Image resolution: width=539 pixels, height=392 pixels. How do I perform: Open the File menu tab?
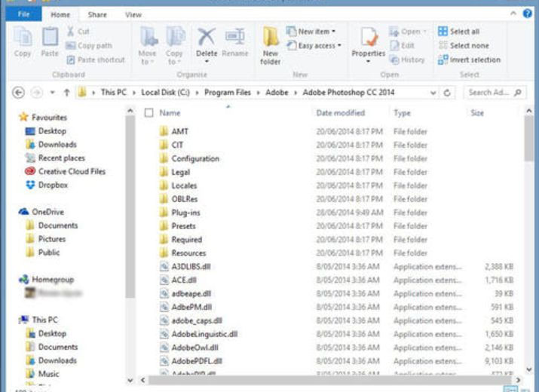[x=23, y=14]
